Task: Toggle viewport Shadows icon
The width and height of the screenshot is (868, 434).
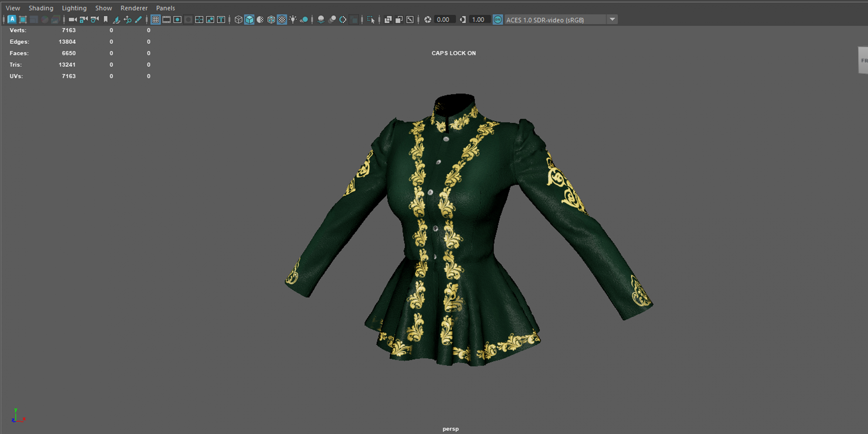Action: 304,19
